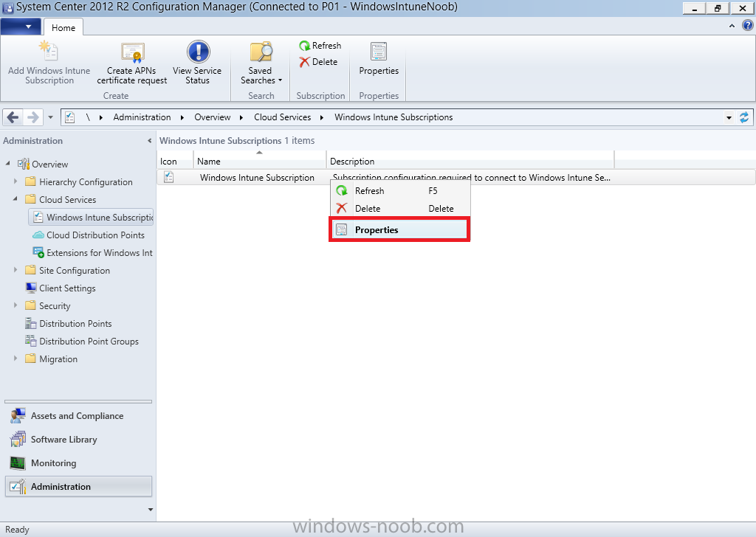Open the address bar dropdown arrow
The image size is (756, 537).
729,117
